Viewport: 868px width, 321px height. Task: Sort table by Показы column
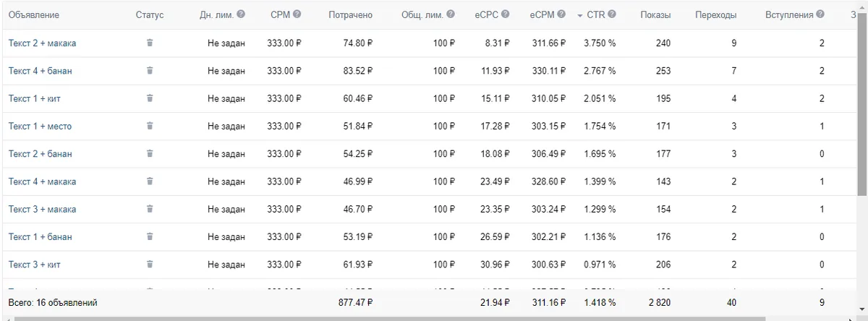click(x=655, y=15)
